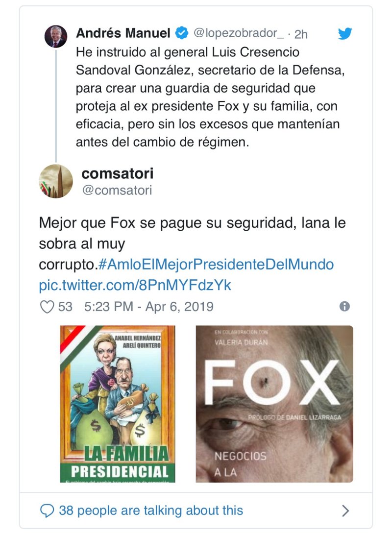Screen dimensions: 392x534
Task: Click the comsatori display name
Action: (118, 173)
